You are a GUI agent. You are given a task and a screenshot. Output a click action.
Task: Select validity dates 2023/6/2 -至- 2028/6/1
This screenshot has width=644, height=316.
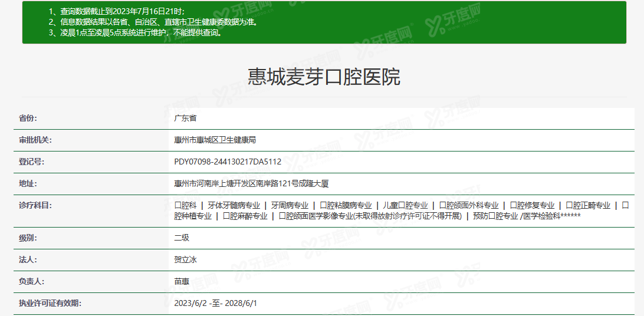(216, 303)
